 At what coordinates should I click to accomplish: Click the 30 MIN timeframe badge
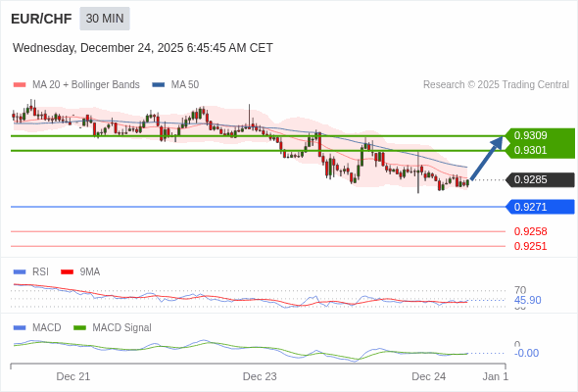point(105,19)
